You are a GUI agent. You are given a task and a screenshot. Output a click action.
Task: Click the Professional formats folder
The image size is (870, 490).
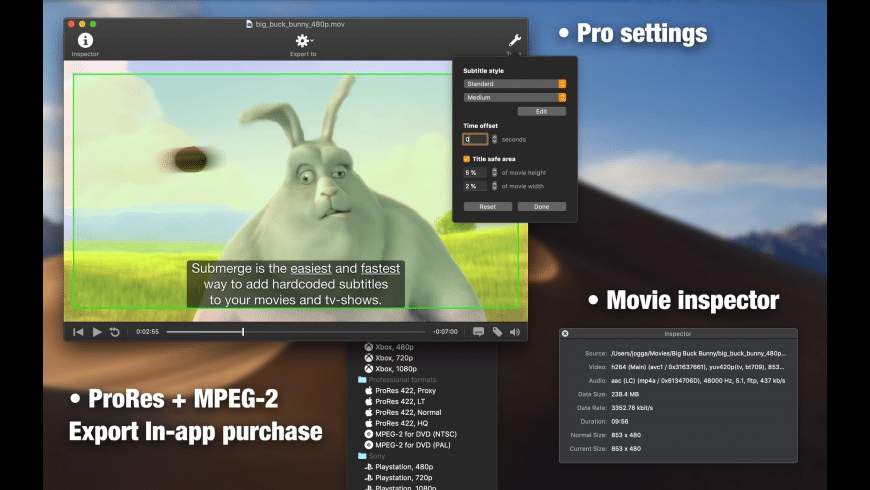[x=397, y=380]
